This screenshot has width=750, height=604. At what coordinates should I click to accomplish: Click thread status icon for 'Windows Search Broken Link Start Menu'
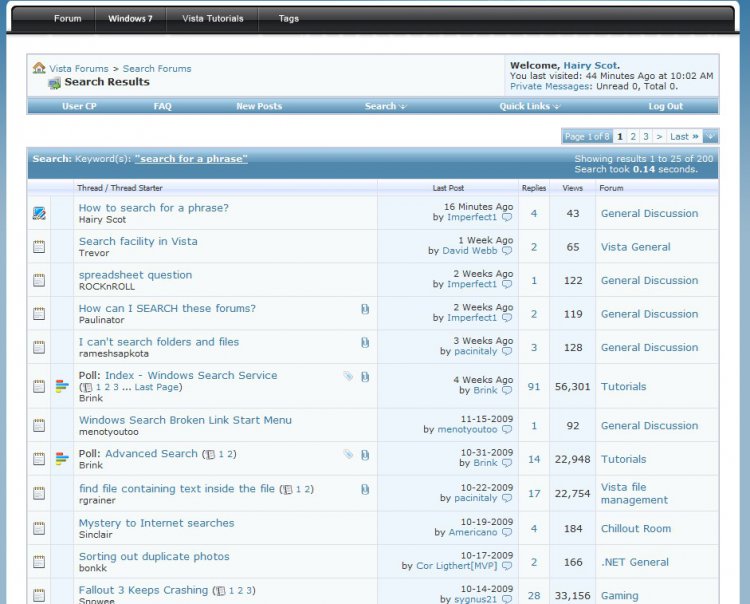(39, 425)
